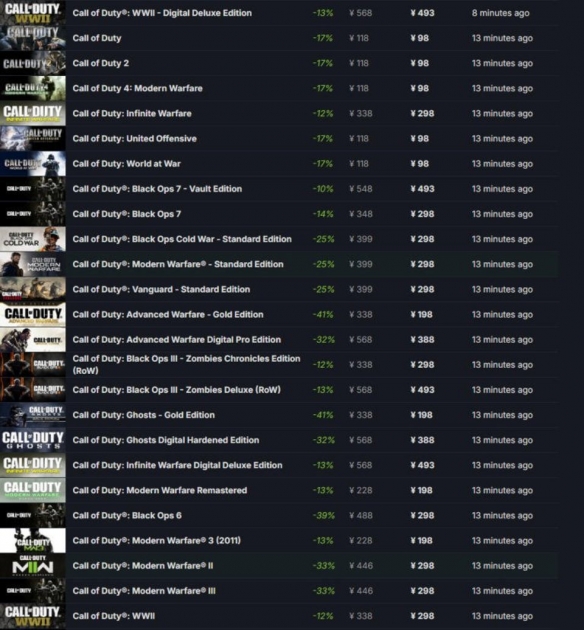
Task: Click the World at War cover thumbnail
Action: point(33,164)
